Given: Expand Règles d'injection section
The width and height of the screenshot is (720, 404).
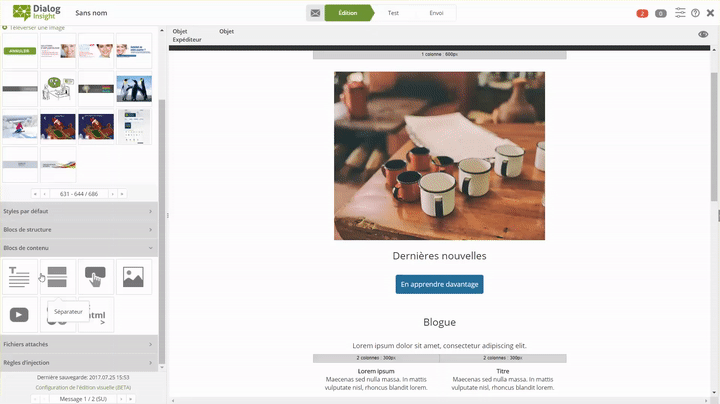Looking at the screenshot, I should 79,363.
